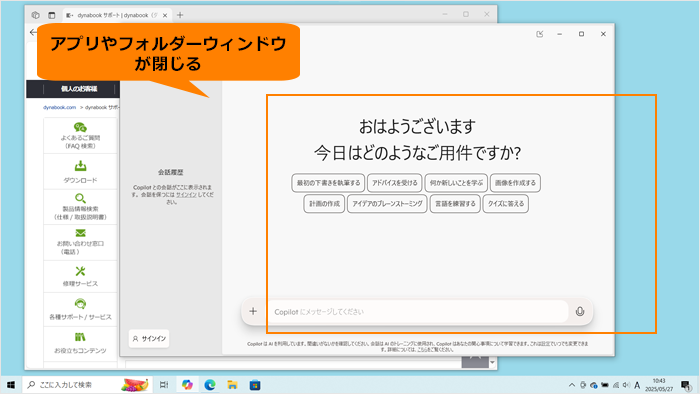700x394 pixels.
Task: Click the battery tray icon
Action: click(605, 385)
